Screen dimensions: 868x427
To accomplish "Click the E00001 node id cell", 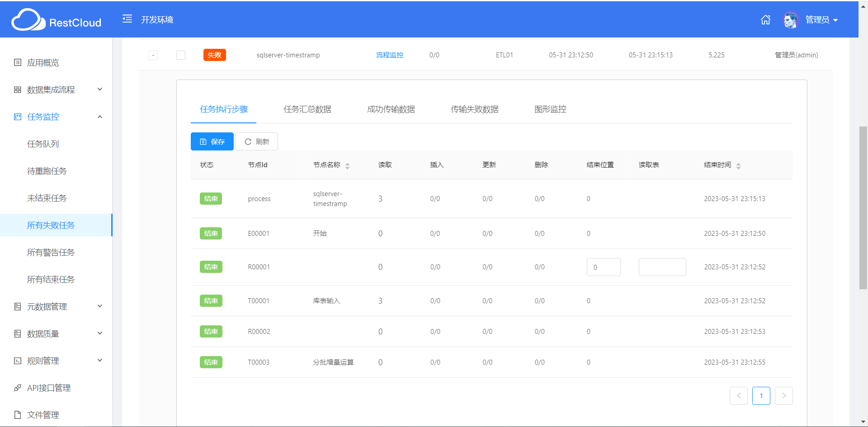I will 259,234.
